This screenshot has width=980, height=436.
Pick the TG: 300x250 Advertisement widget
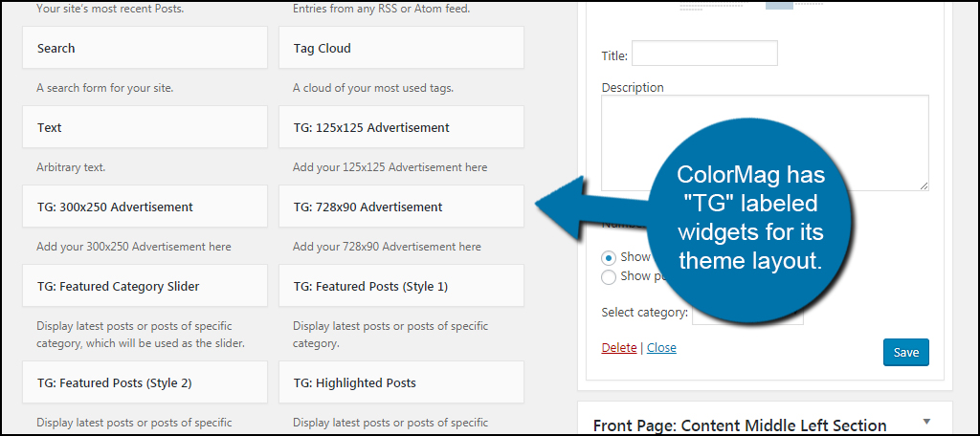tap(145, 207)
